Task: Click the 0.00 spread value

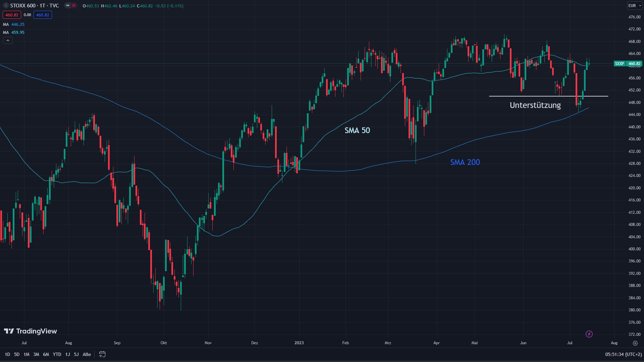Action: pos(28,15)
